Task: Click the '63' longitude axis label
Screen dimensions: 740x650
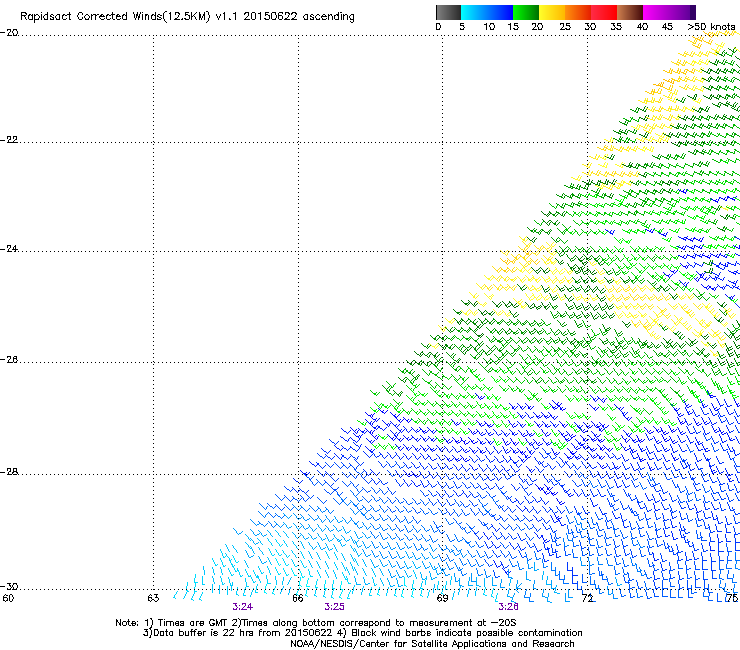Action: point(153,598)
